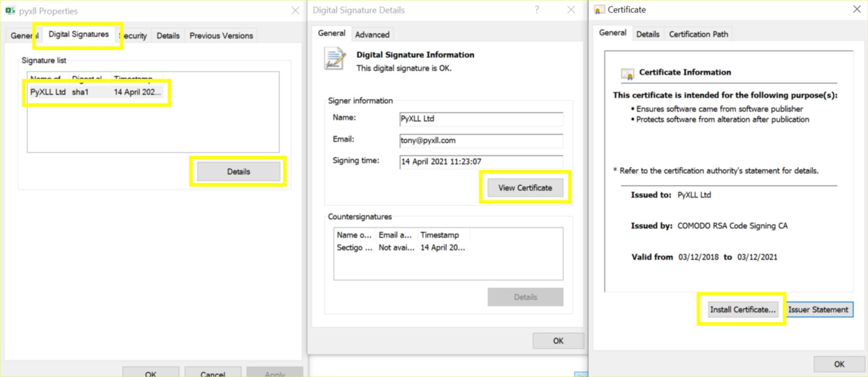Viewport: 868px width, 377px height.
Task: Click the Email field tony@pyxll.com
Action: coord(481,140)
